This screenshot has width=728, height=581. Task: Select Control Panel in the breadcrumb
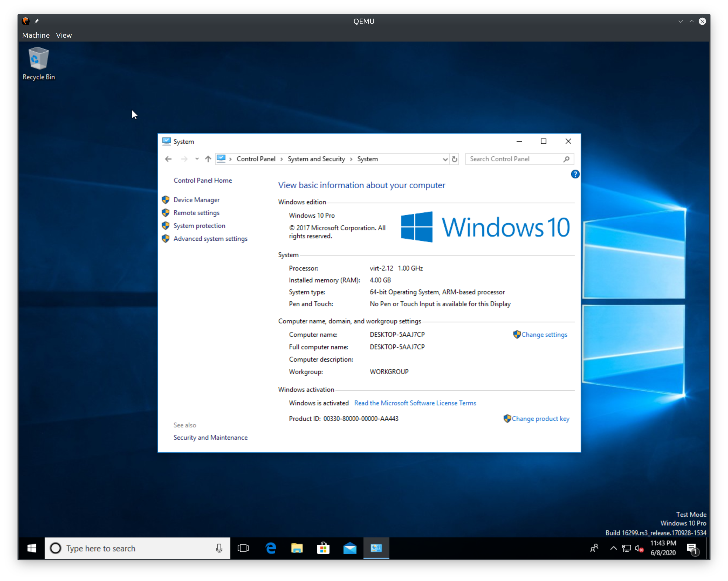click(x=256, y=159)
